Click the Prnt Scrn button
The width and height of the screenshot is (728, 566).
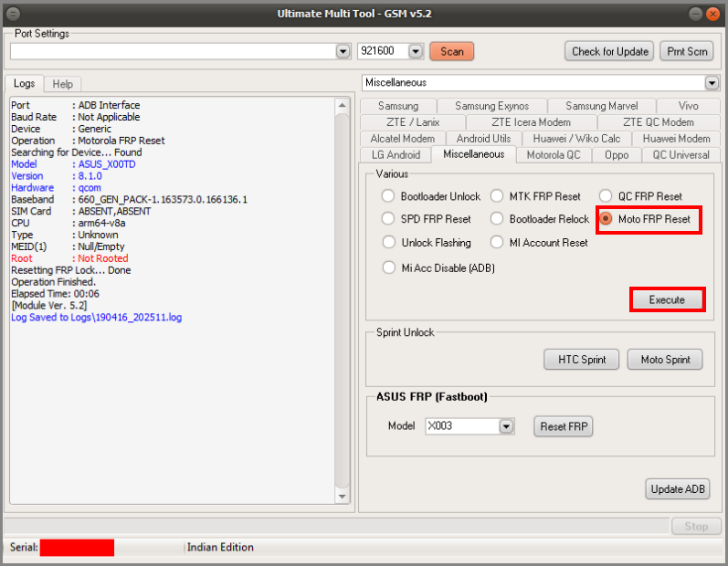click(687, 51)
